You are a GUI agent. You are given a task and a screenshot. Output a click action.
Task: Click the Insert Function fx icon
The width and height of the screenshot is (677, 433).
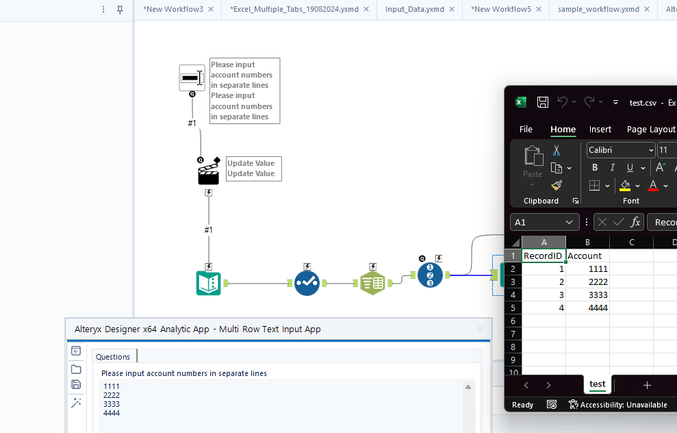[x=635, y=222]
